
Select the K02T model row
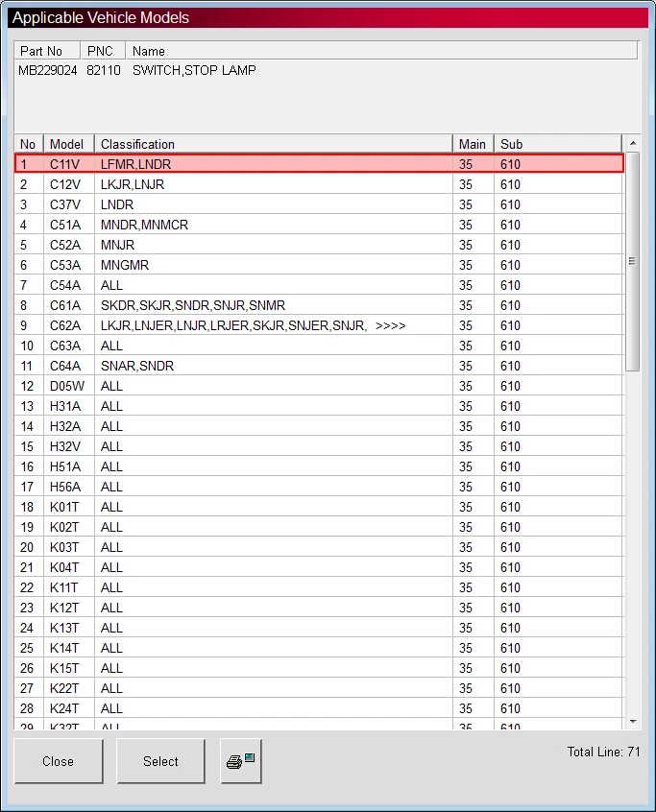319,528
